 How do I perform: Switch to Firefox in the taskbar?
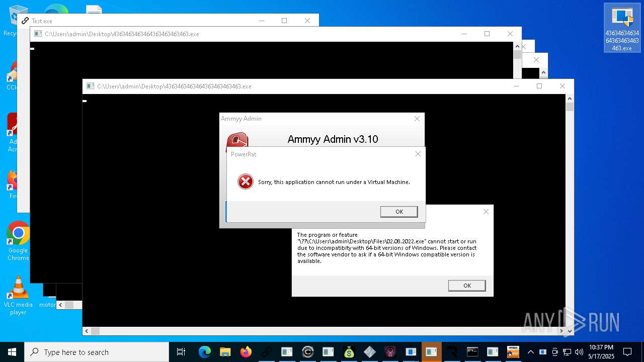click(x=246, y=352)
